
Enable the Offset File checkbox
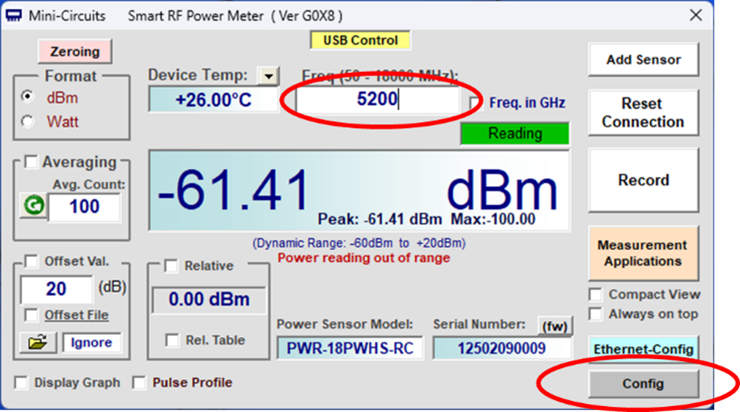coord(31,315)
